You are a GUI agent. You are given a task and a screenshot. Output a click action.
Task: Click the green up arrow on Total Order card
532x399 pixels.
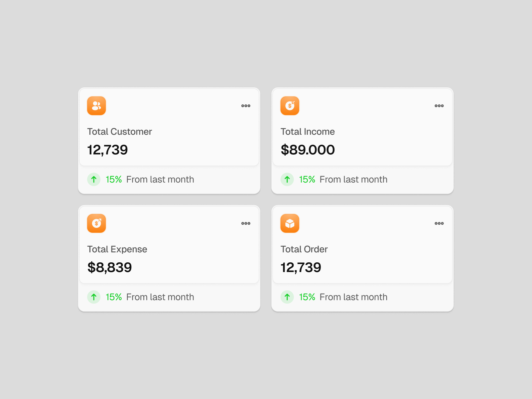(287, 297)
